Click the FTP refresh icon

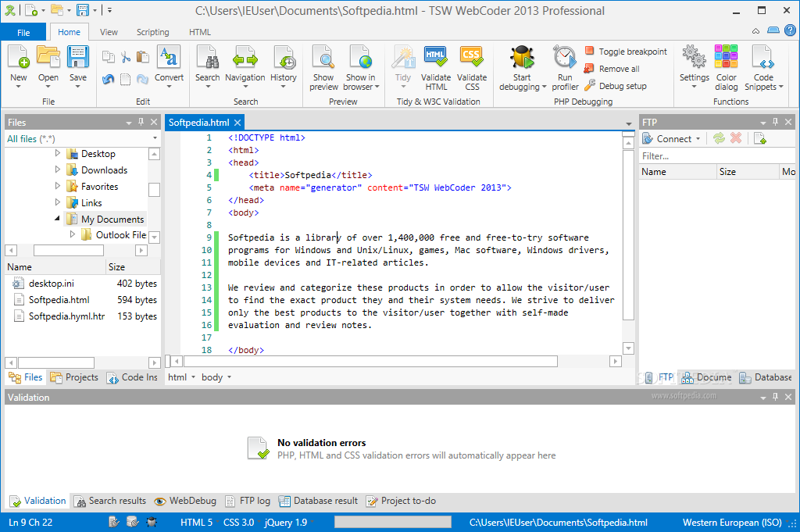[x=719, y=138]
